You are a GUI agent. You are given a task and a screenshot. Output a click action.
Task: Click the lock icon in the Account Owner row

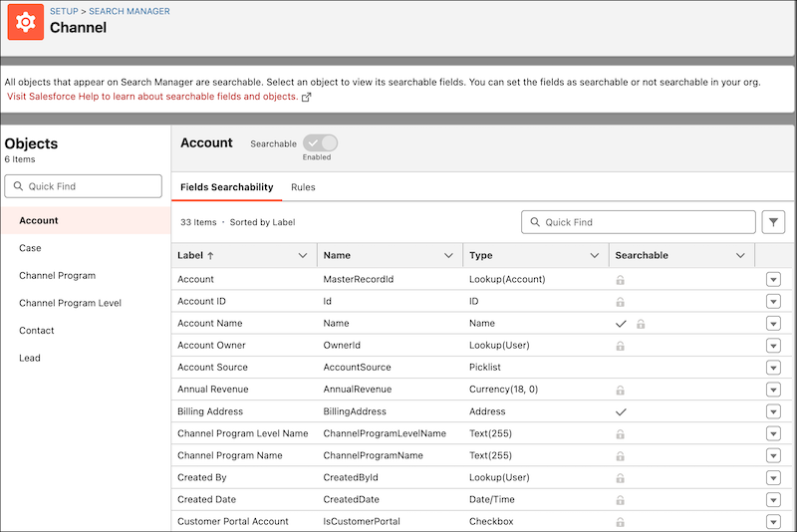(620, 346)
